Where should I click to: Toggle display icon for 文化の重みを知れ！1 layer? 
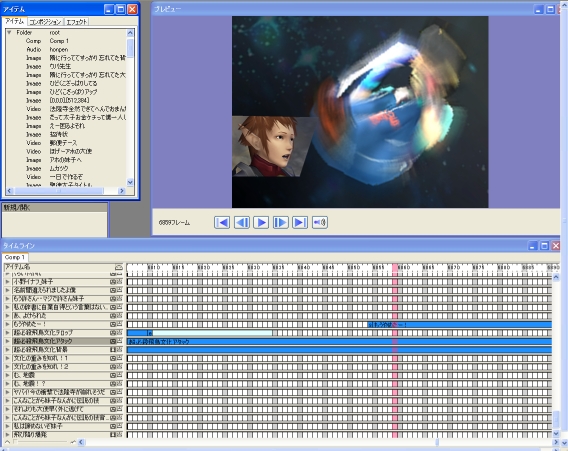113,358
